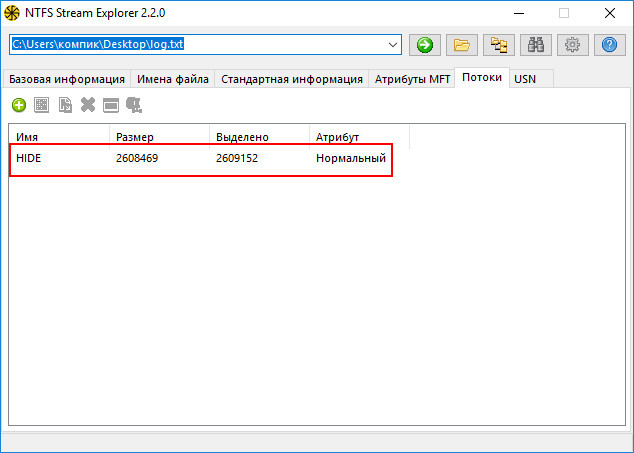634x453 pixels.
Task: Click the green Go arrow button
Action: [x=424, y=45]
